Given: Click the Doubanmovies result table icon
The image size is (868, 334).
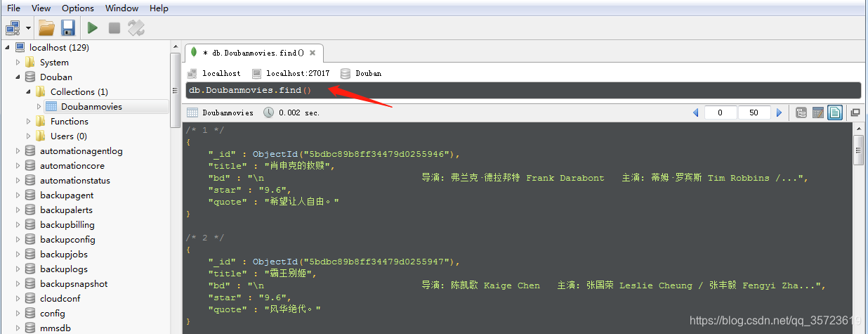Looking at the screenshot, I should click(192, 113).
